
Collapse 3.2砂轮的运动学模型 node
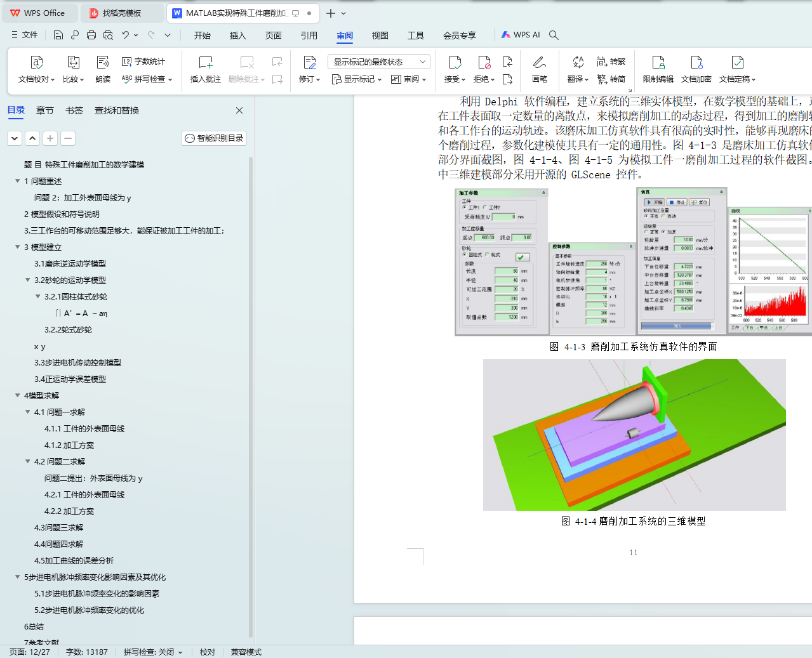click(x=28, y=280)
